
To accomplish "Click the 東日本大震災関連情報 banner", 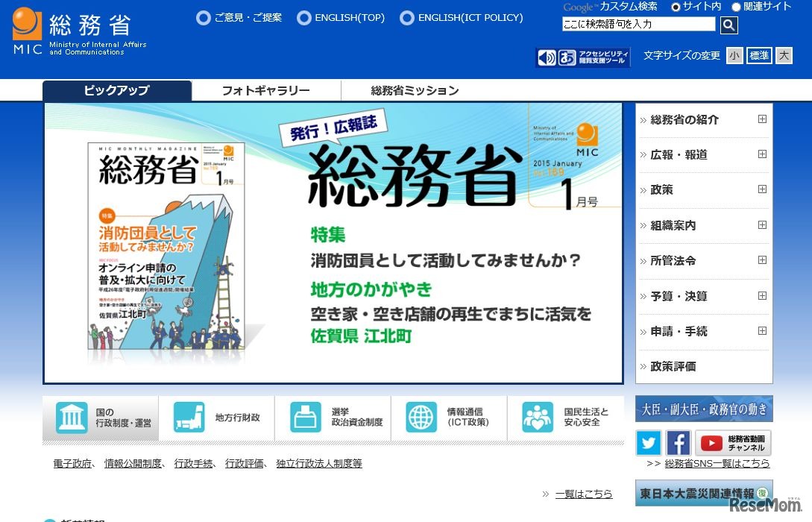I will 704,493.
